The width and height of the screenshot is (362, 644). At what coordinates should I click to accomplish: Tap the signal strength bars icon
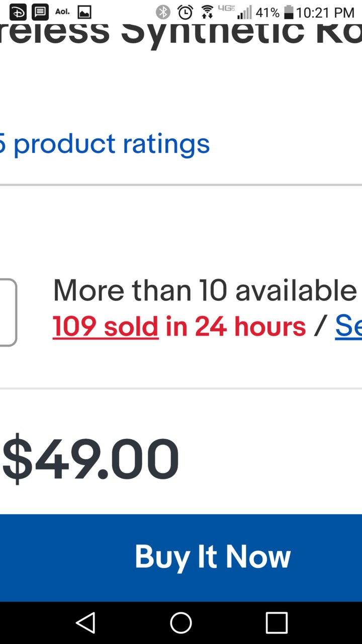pyautogui.click(x=244, y=12)
